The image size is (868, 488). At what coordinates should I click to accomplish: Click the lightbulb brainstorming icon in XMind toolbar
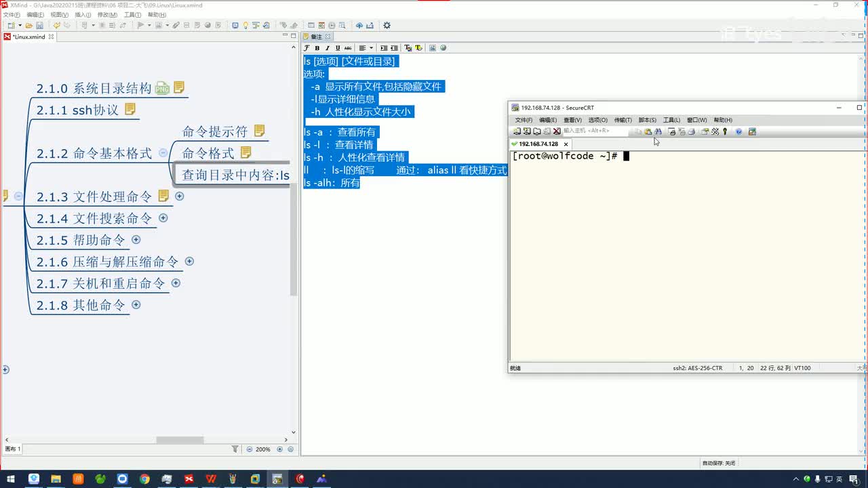[245, 26]
